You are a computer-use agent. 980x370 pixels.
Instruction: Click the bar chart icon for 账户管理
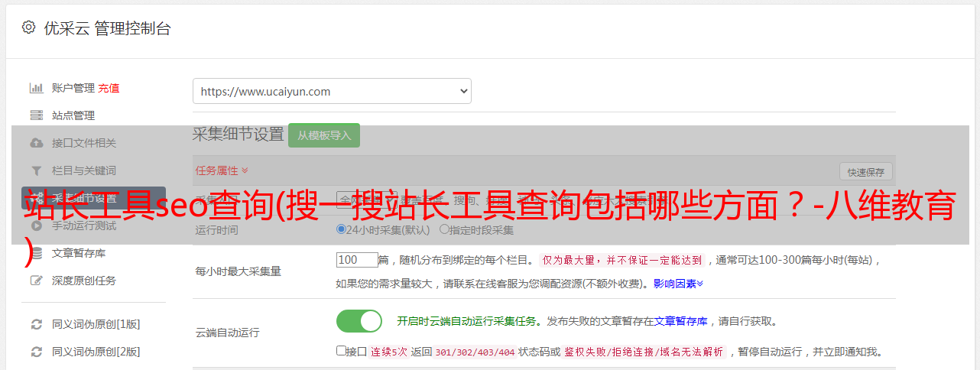pos(36,88)
